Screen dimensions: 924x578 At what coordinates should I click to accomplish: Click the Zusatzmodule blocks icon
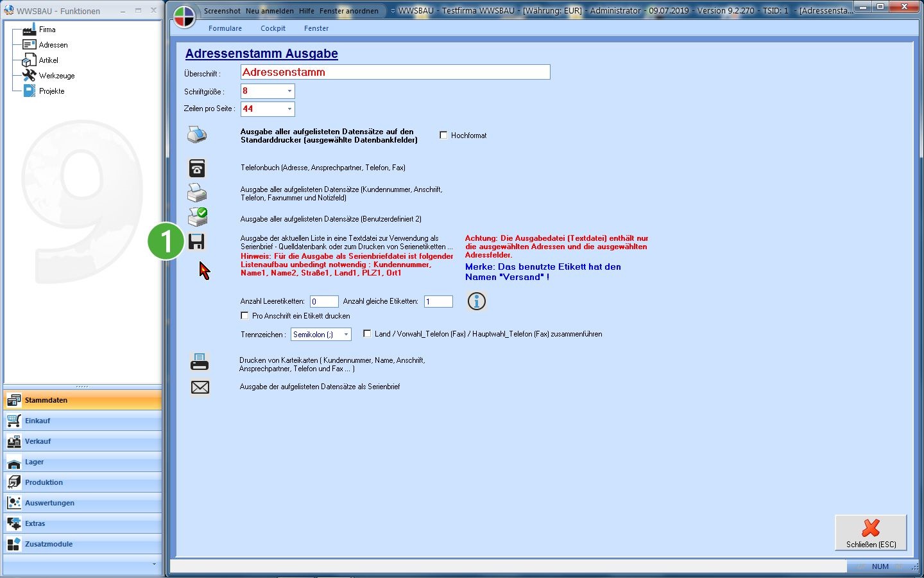point(13,544)
